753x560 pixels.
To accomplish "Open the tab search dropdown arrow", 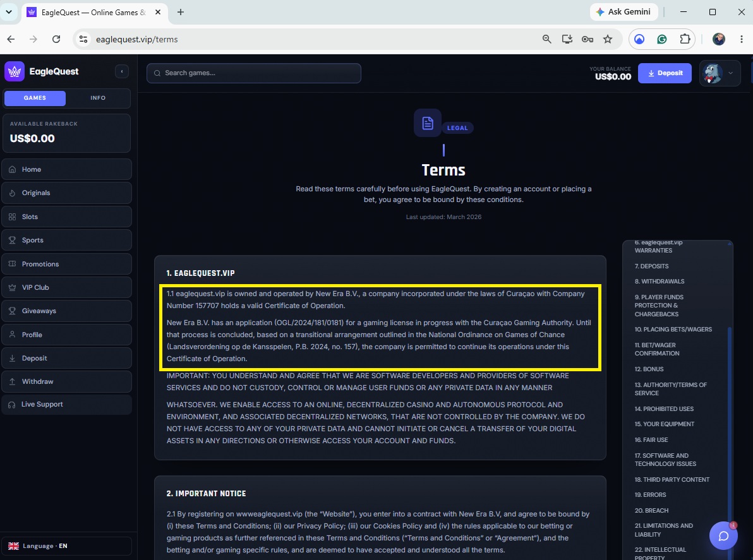I will 9,12.
